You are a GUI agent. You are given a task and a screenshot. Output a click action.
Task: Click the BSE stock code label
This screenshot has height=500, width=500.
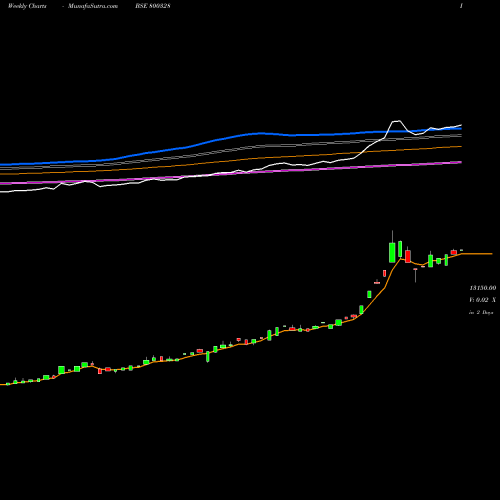153,6
